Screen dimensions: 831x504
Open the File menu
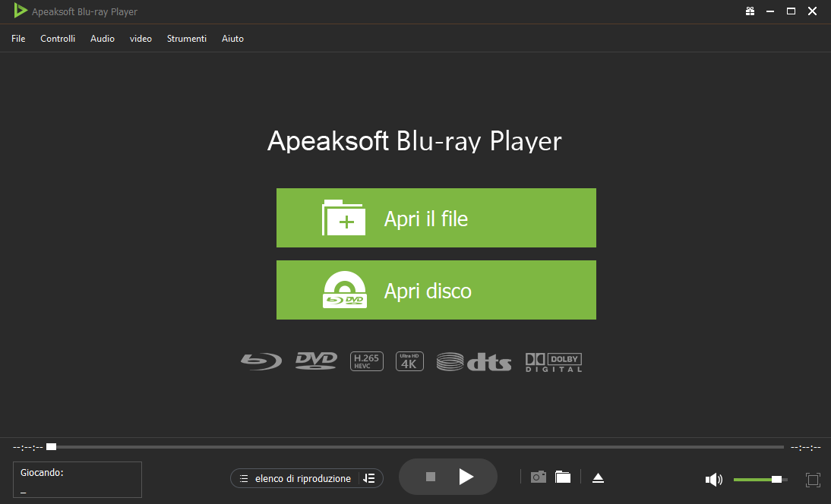click(x=18, y=39)
